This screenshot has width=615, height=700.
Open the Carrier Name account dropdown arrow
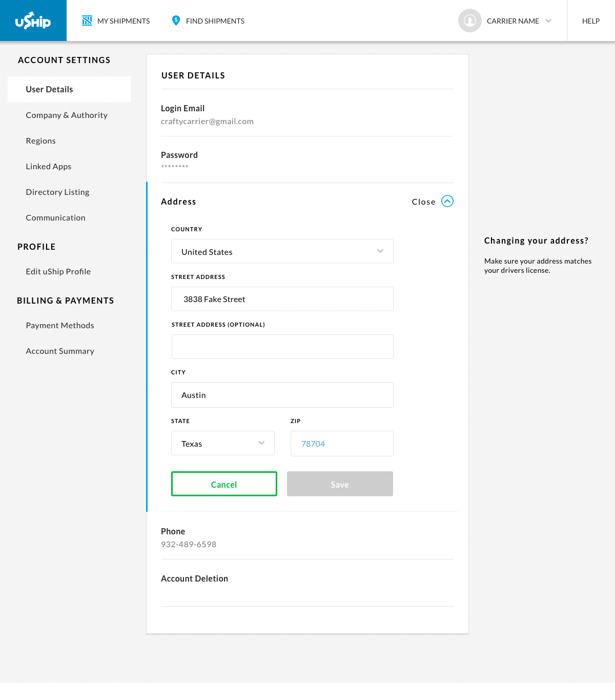pos(548,21)
